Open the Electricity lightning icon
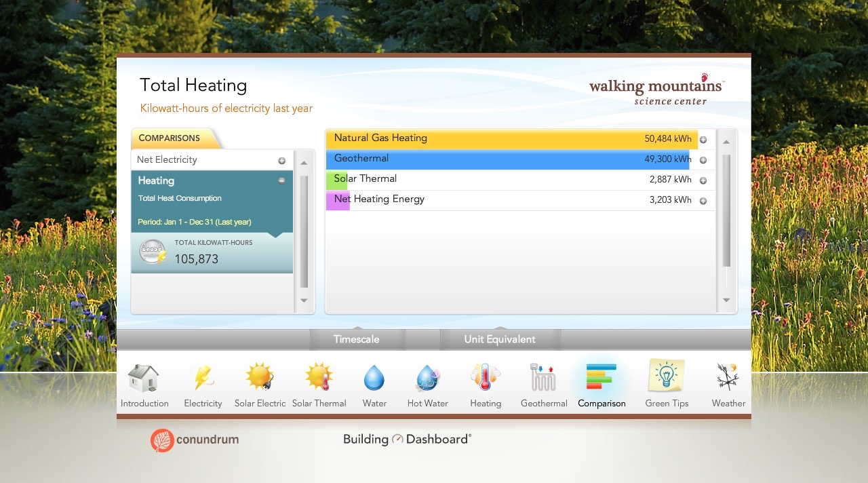This screenshot has height=483, width=868. [203, 377]
